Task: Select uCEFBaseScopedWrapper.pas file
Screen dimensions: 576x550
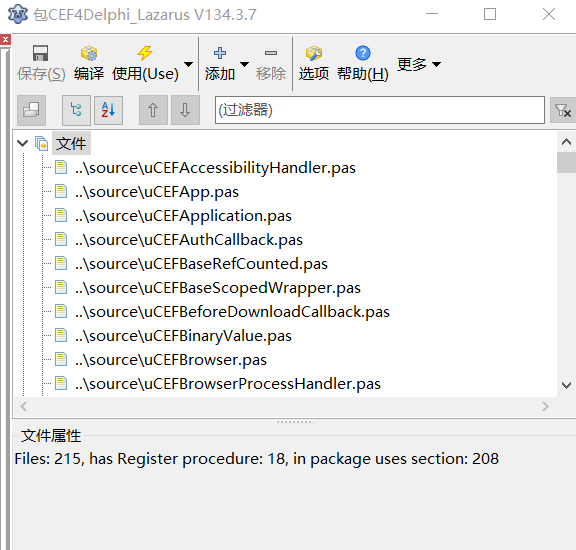Action: pos(217,288)
